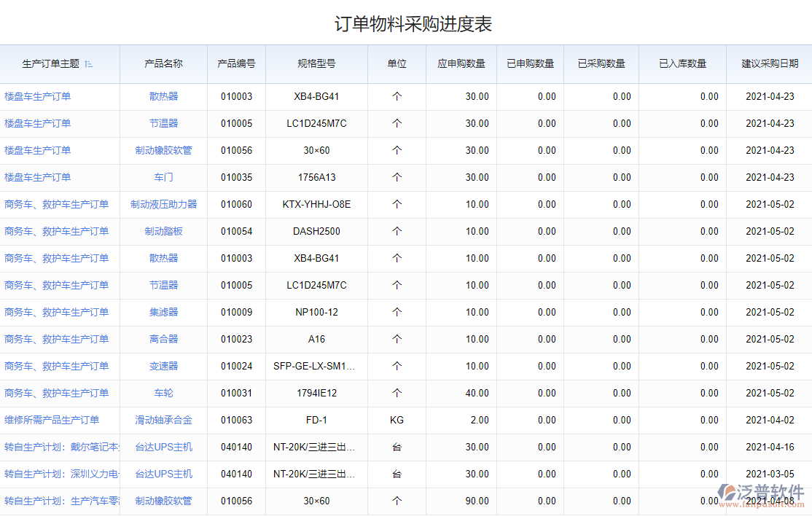Click the 离合器 product link
Viewport: 812px width, 516px height.
point(163,339)
